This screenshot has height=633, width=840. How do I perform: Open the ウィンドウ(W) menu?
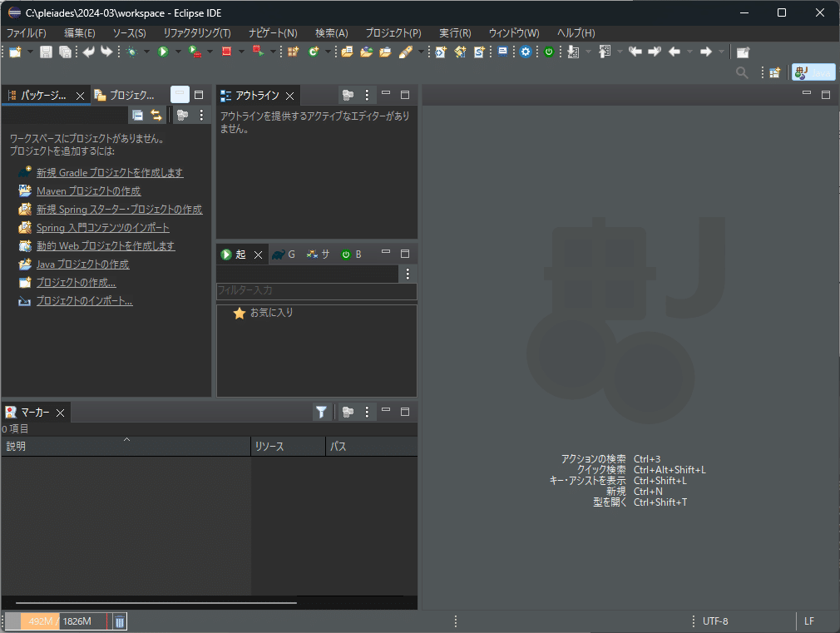click(514, 32)
